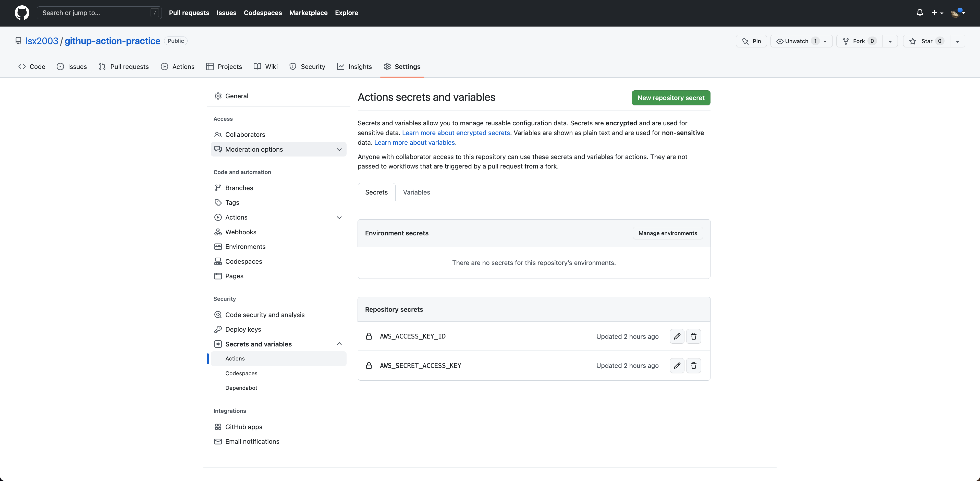Click the Moderation options speech icon
Image resolution: width=980 pixels, height=481 pixels.
(x=218, y=149)
